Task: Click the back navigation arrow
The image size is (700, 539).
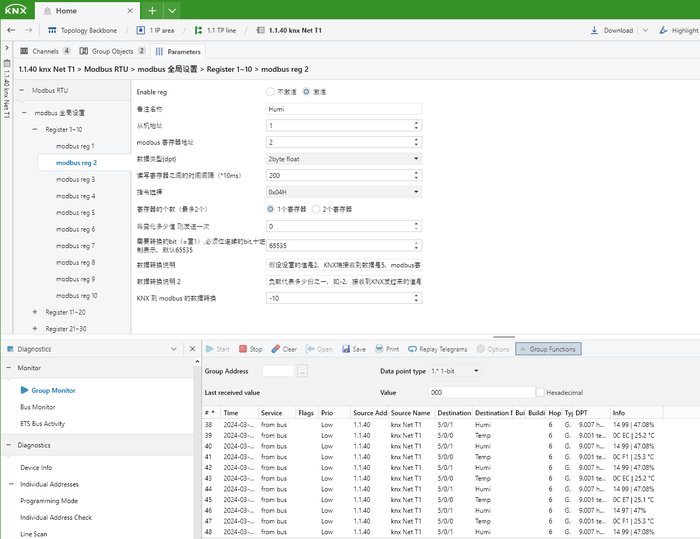Action: point(11,30)
